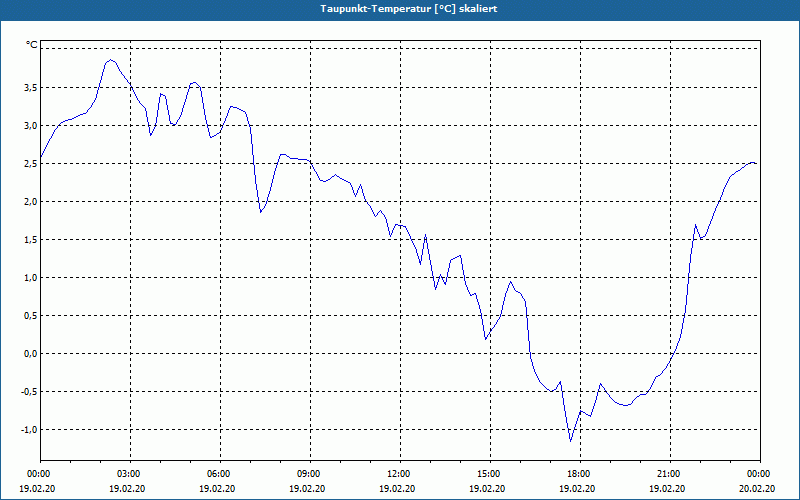The image size is (800, 500).
Task: Select the positive '1,0' y-axis label
Action: pyautogui.click(x=30, y=278)
